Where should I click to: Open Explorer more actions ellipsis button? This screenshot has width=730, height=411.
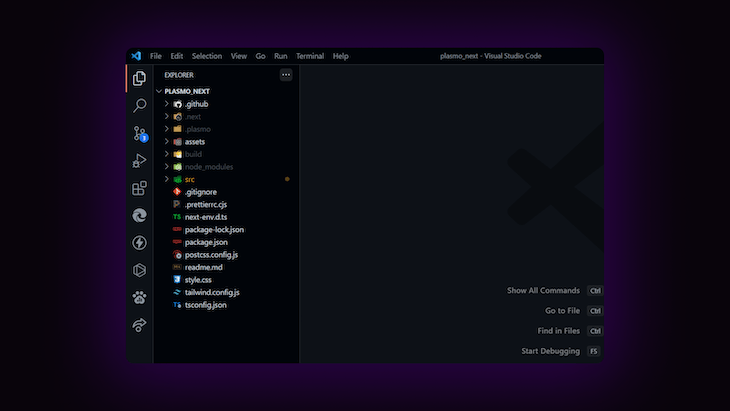pos(286,74)
